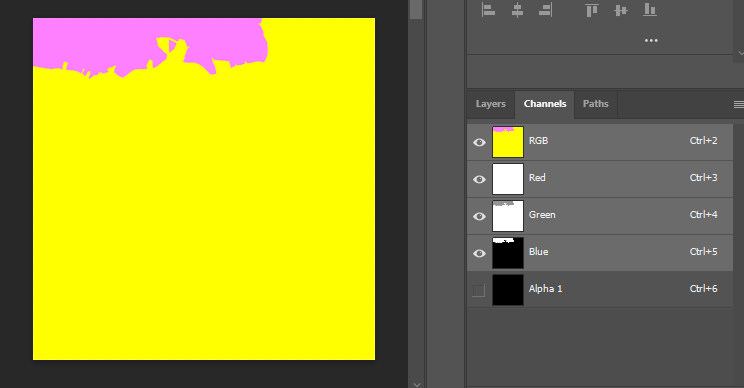Click the Align horizontal centers icon
The width and height of the screenshot is (744, 388).
tap(517, 9)
